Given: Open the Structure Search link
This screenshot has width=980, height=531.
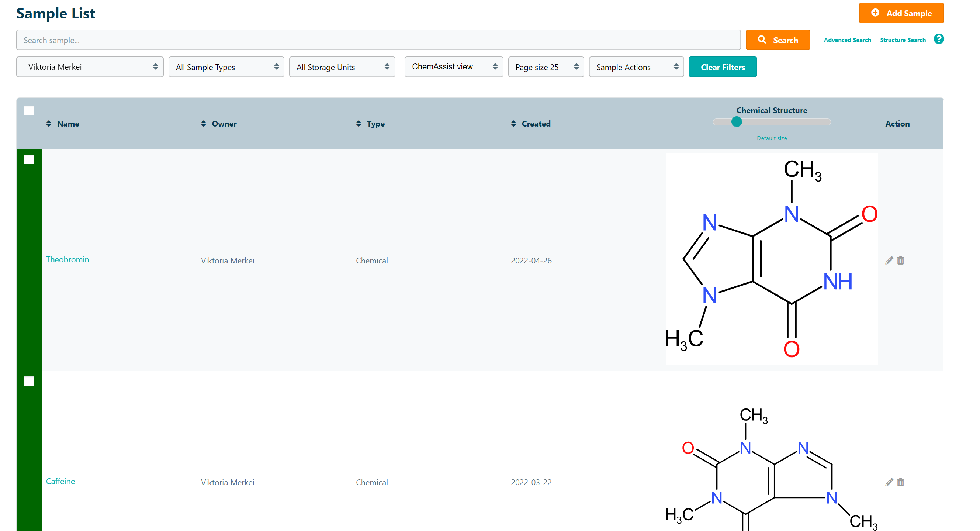Looking at the screenshot, I should 903,40.
